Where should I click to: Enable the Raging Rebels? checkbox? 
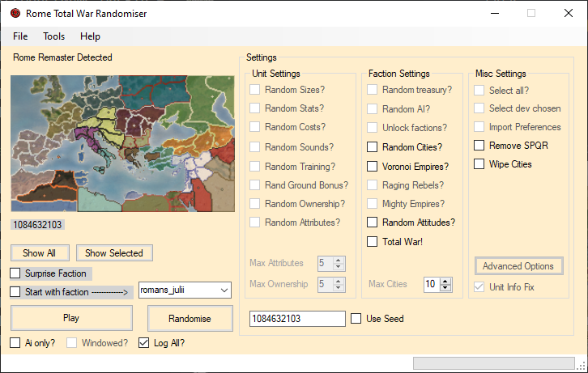pyautogui.click(x=372, y=185)
